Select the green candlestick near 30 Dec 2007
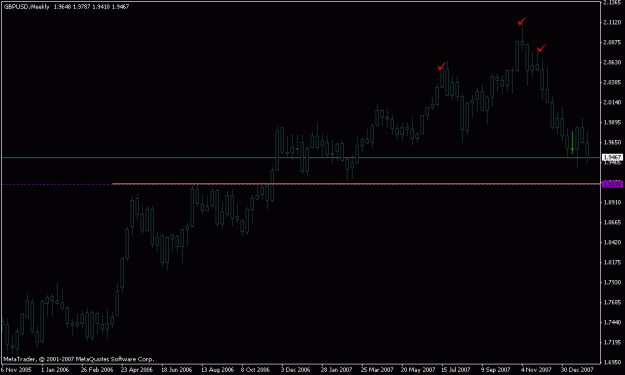The width and height of the screenshot is (625, 375). 572,142
